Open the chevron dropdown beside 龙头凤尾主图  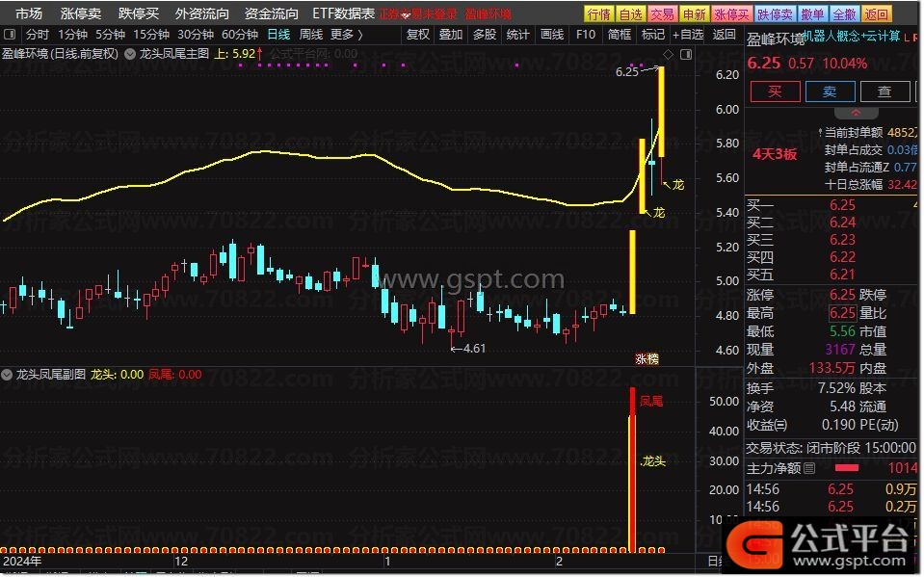pyautogui.click(x=129, y=54)
